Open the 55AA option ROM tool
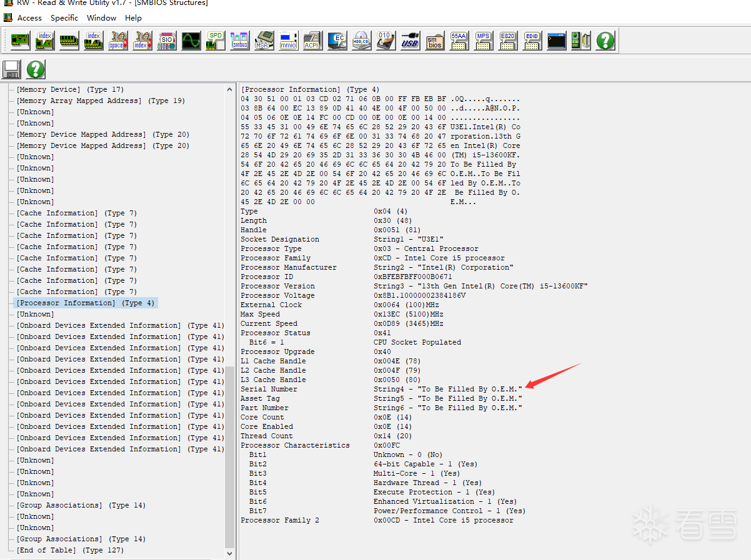 (x=459, y=41)
